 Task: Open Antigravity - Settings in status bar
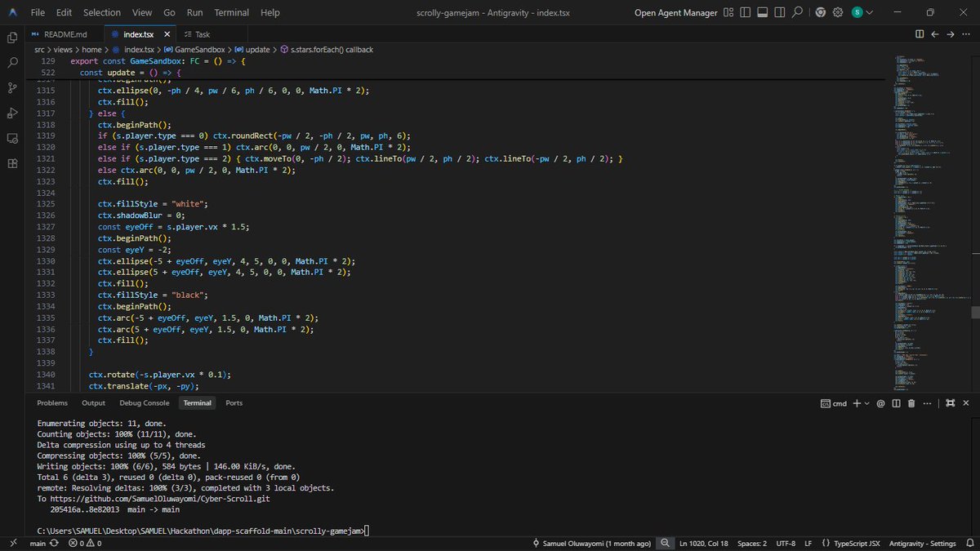[x=921, y=544]
